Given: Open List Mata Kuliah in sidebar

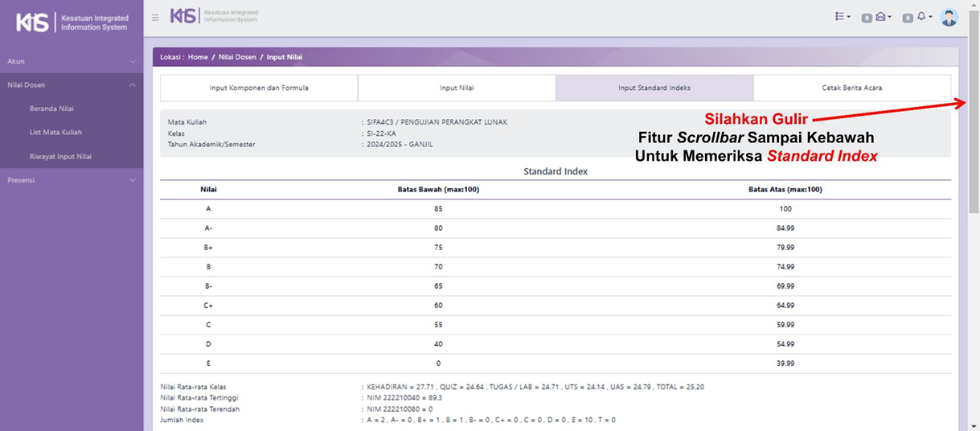Looking at the screenshot, I should (x=55, y=133).
